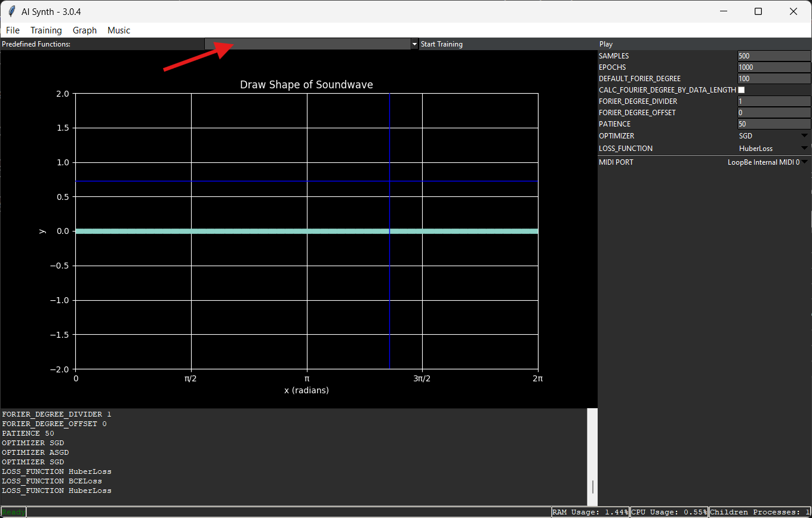Open the File menu
812x518 pixels.
[13, 30]
